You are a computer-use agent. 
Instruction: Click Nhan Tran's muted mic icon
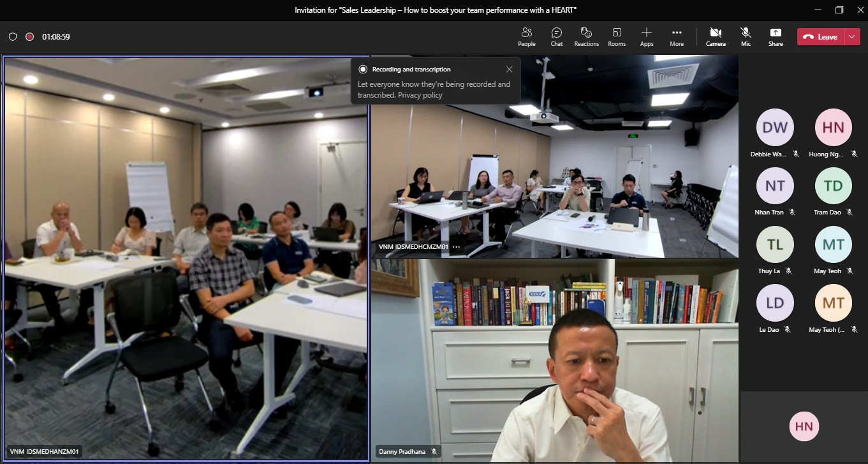coord(792,212)
